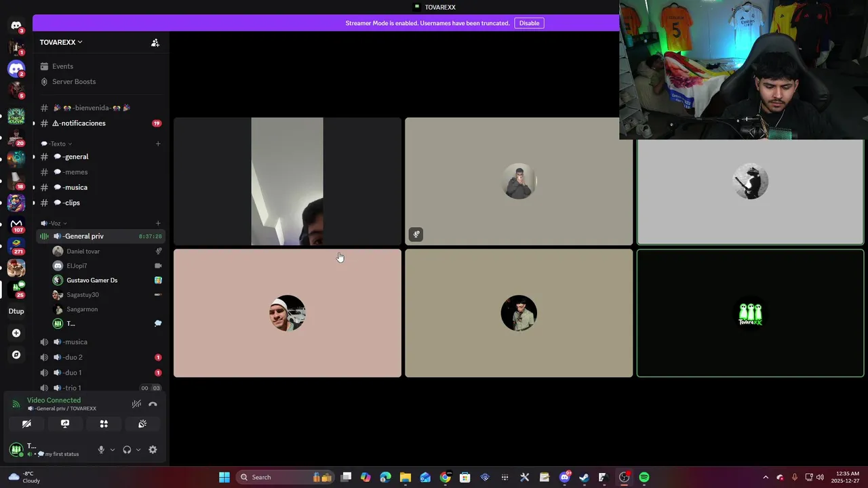Screen dimensions: 868x488
Task: Open User Settings gear
Action: coord(153,449)
